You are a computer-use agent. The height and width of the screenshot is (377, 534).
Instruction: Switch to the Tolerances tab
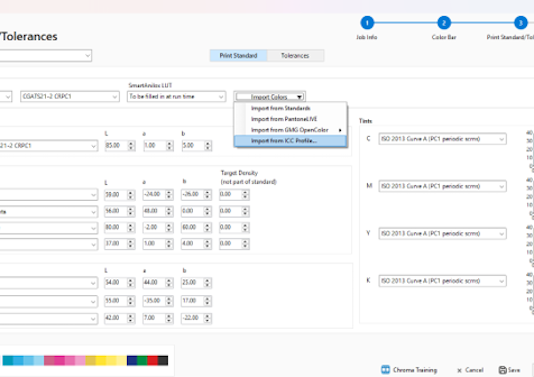pyautogui.click(x=295, y=56)
